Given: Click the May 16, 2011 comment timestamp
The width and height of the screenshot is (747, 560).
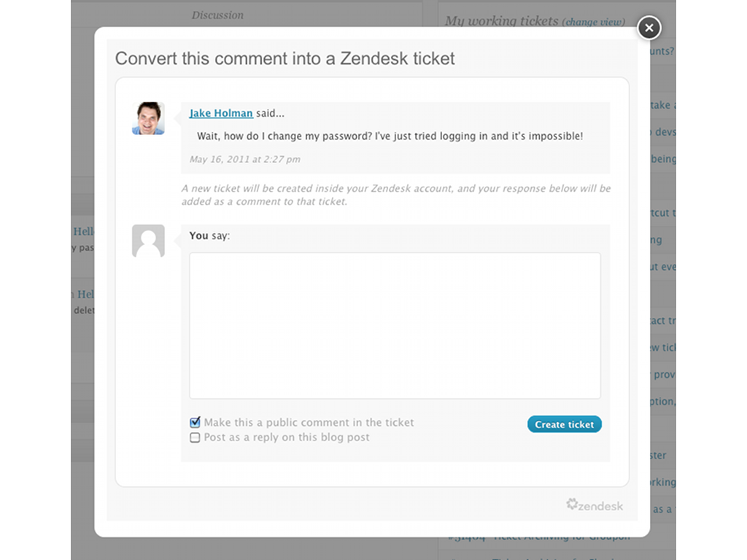Looking at the screenshot, I should tap(245, 159).
